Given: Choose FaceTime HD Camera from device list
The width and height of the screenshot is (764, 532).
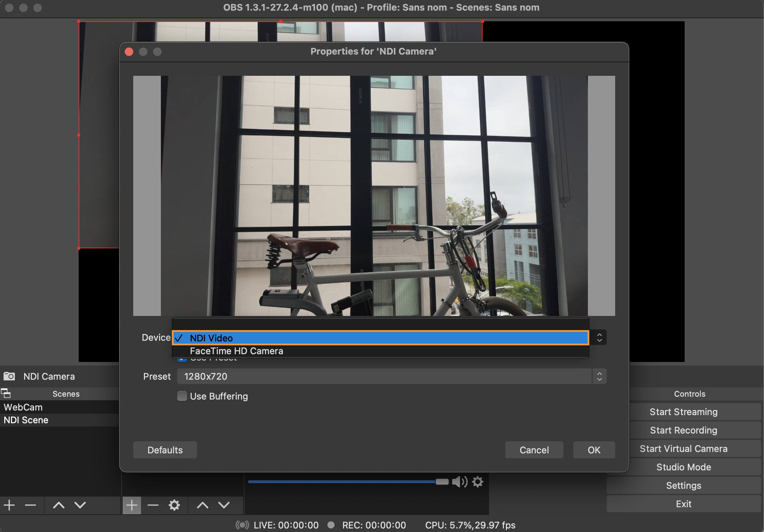Looking at the screenshot, I should click(237, 351).
